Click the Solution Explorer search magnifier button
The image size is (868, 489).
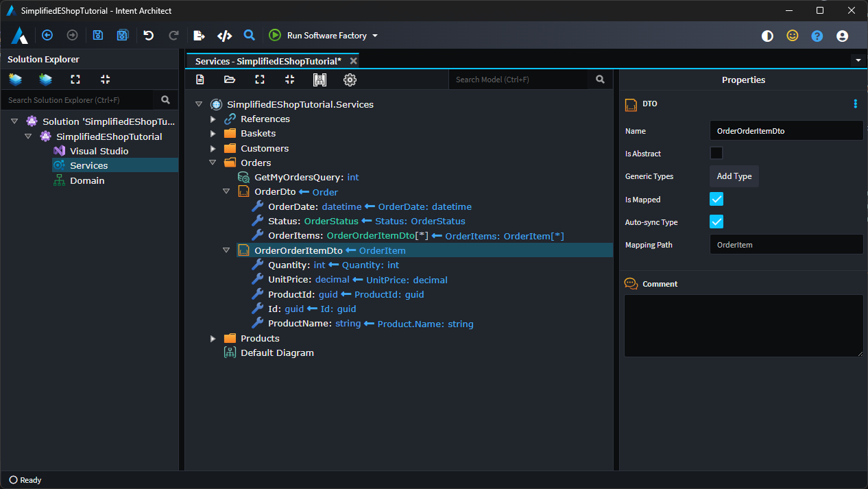coord(165,100)
